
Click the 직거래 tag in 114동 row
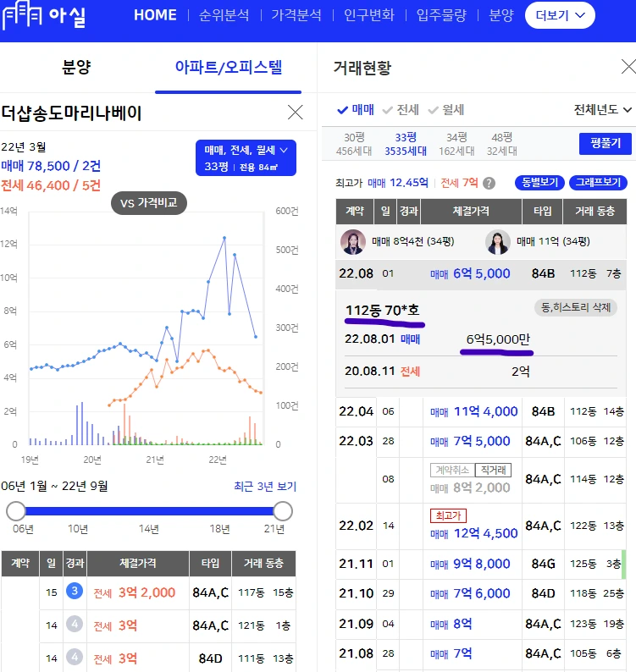(493, 470)
